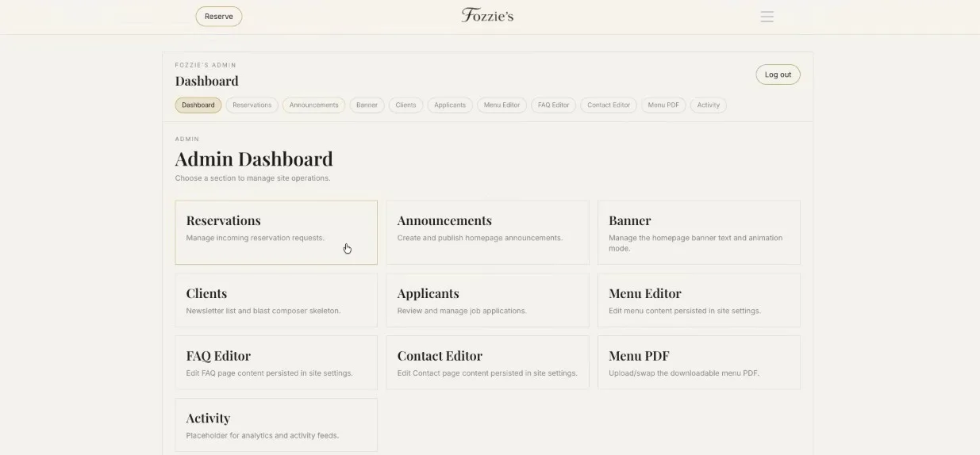The width and height of the screenshot is (980, 455).
Task: Open the Activity dashboard card
Action: 276,425
